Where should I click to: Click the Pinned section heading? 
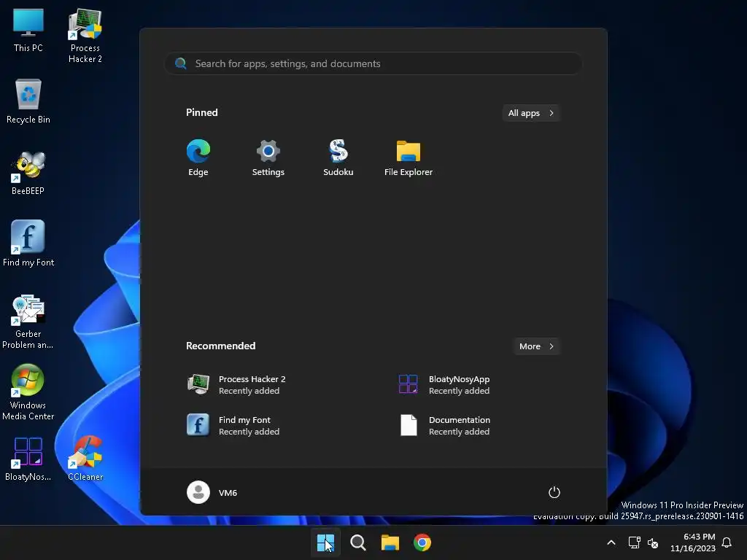coord(202,112)
